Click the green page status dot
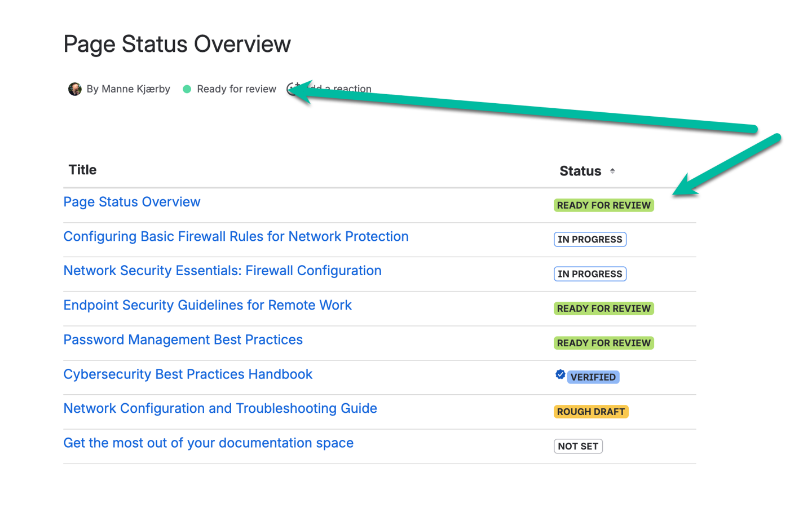Image resolution: width=812 pixels, height=507 pixels. click(187, 89)
